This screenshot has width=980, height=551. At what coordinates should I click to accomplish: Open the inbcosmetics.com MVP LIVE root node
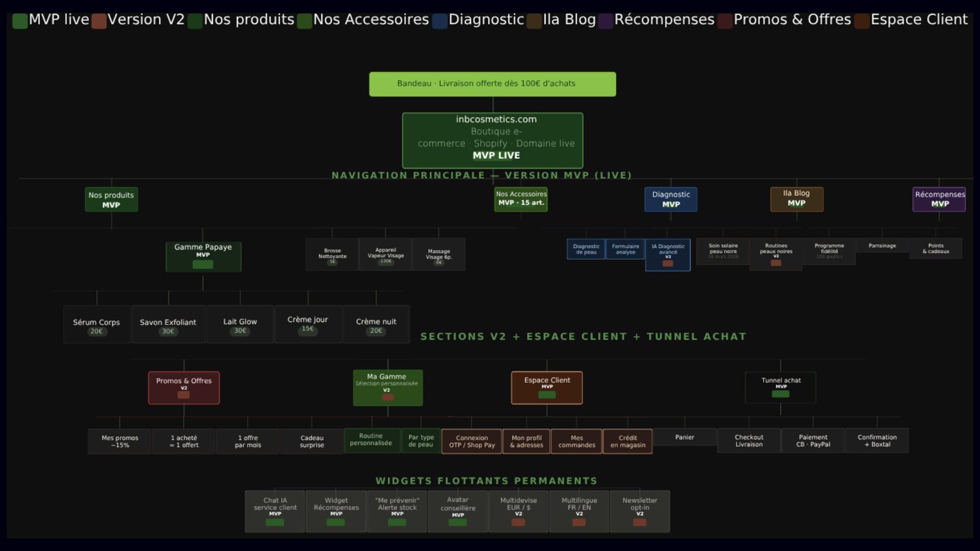point(493,141)
